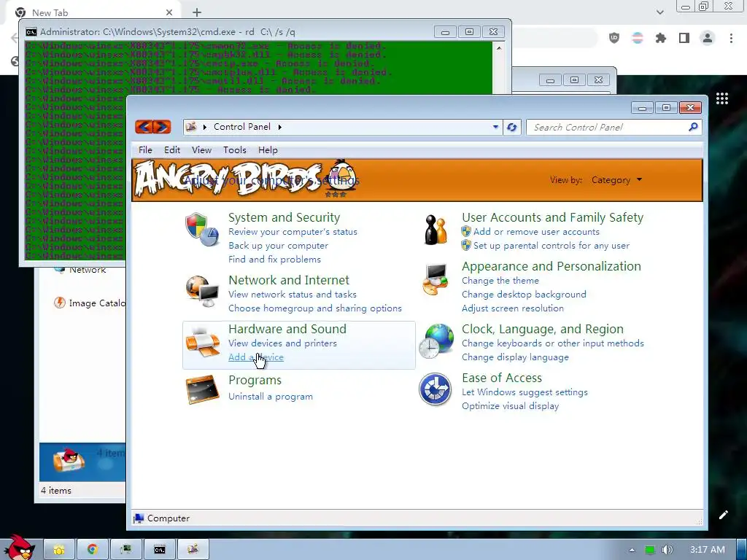Open the Control Panel taskbar button
747x560 pixels.
(193, 550)
